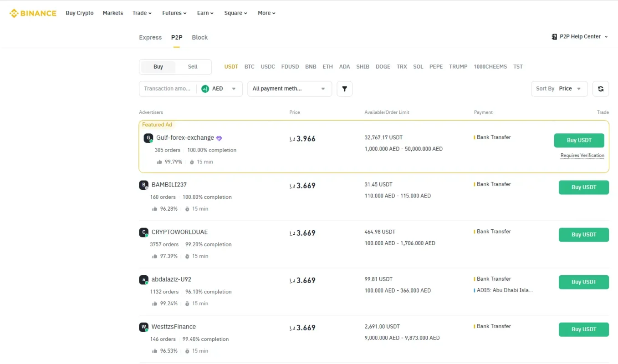The image size is (618, 364).
Task: Refresh the listings with the refresh icon
Action: click(x=601, y=89)
